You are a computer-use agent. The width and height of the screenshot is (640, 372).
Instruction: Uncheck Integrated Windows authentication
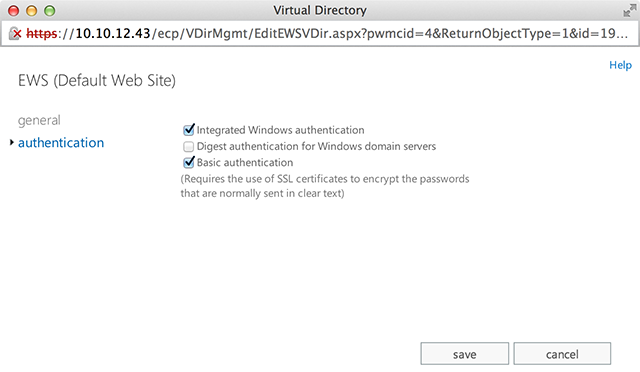[189, 130]
